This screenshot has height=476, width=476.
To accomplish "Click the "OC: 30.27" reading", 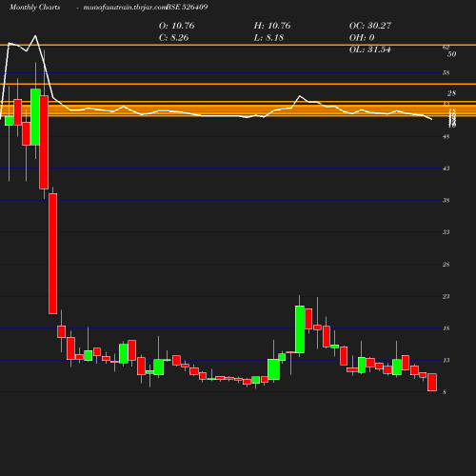I will pyautogui.click(x=370, y=26).
